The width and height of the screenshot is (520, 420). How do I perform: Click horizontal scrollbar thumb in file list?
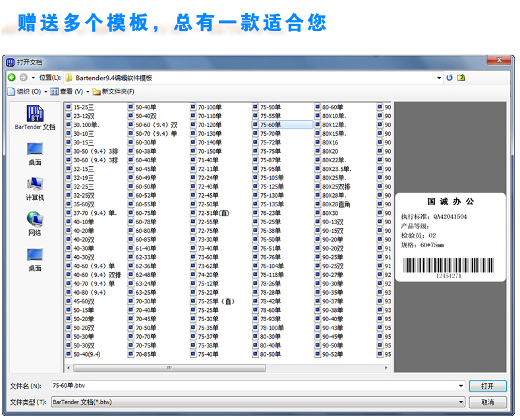169,368
